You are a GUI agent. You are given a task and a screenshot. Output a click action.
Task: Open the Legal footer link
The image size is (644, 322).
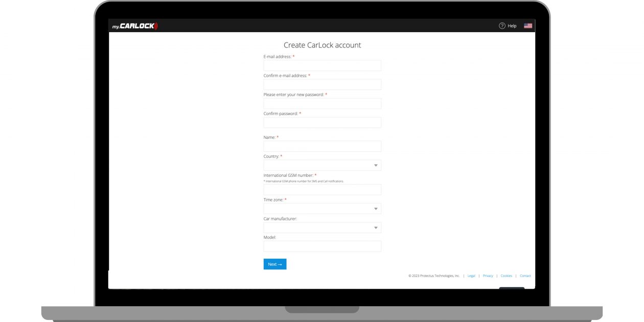[x=471, y=276]
